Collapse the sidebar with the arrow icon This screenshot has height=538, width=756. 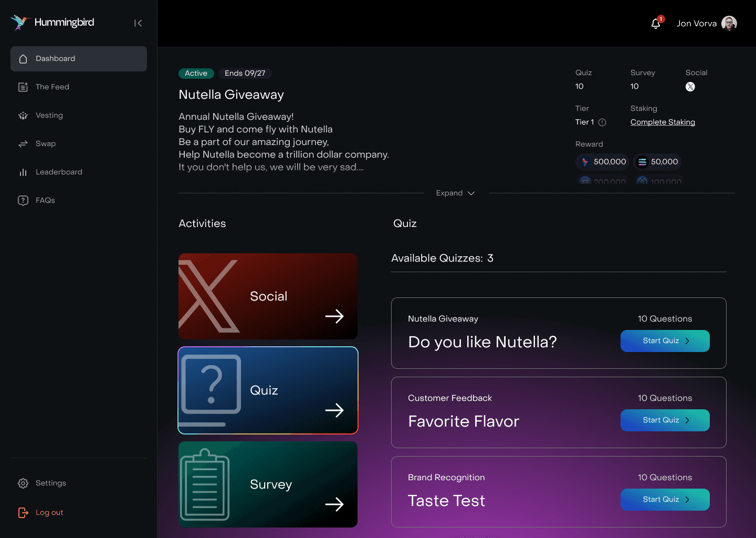click(x=138, y=23)
